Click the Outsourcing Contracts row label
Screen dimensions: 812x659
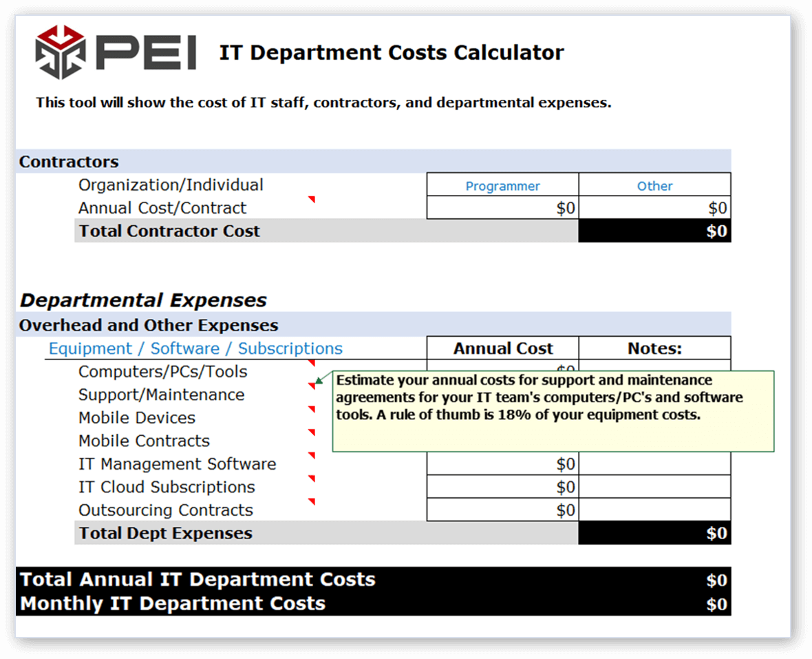(x=166, y=510)
